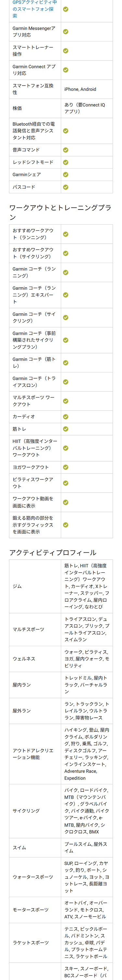Click the check icon for レッドシフトモード
122x980 pixels.
(65, 162)
